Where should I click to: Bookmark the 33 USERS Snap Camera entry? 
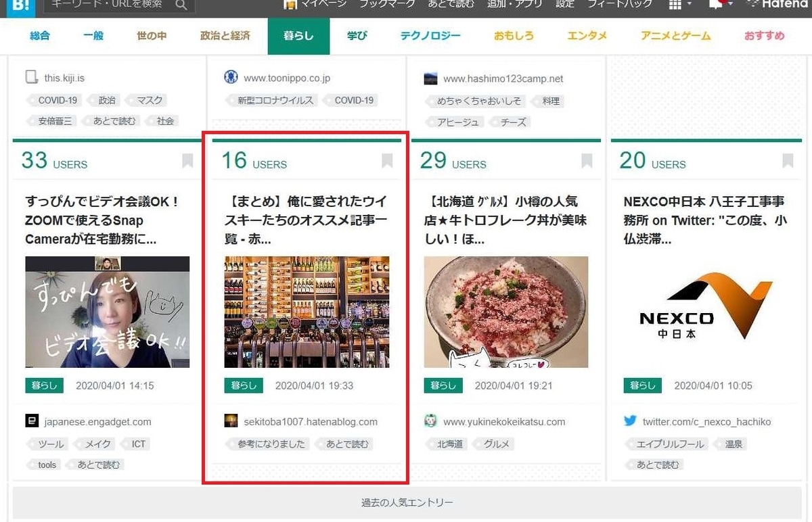187,161
